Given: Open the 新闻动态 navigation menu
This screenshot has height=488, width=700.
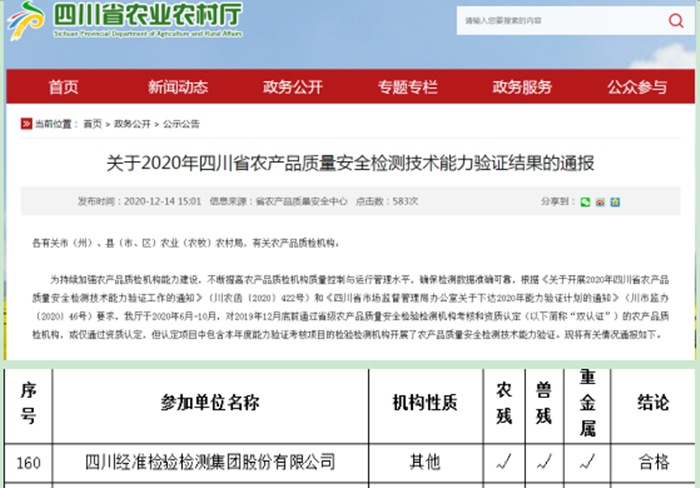Looking at the screenshot, I should tap(178, 87).
